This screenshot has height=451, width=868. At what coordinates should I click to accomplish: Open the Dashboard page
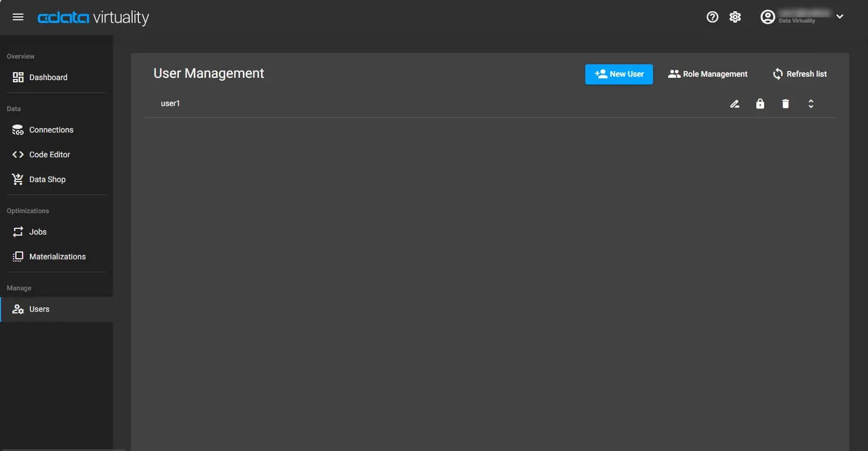click(x=48, y=77)
